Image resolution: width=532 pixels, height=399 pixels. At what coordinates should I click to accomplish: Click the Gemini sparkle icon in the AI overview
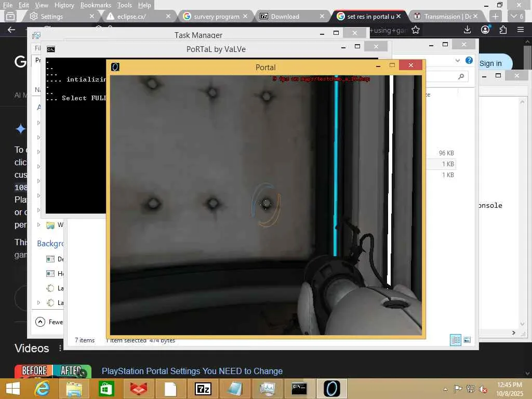(x=21, y=129)
